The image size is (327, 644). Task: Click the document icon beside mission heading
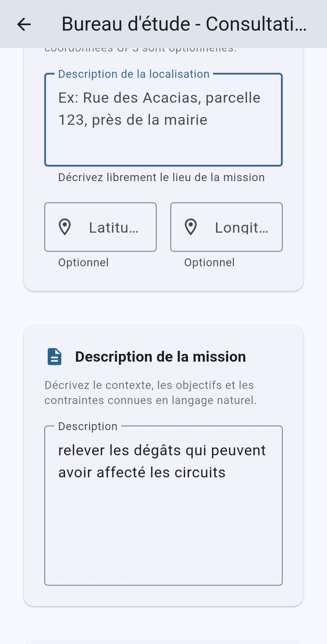54,357
